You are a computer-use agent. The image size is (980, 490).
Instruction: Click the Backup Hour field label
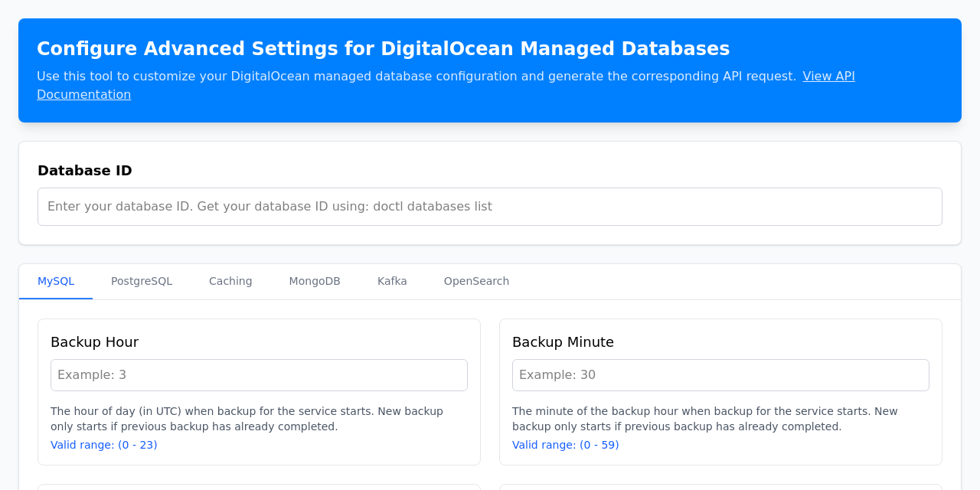[x=94, y=342]
